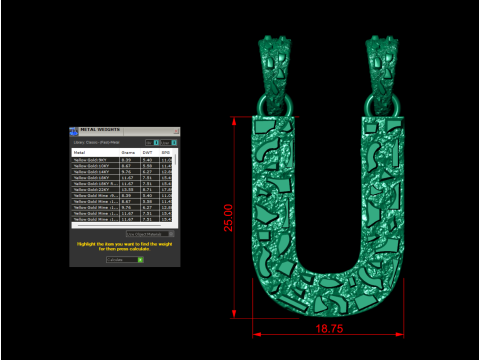This screenshot has width=480, height=360.
Task: Select the first Yellow Gold Mine row
Action: 122,196
